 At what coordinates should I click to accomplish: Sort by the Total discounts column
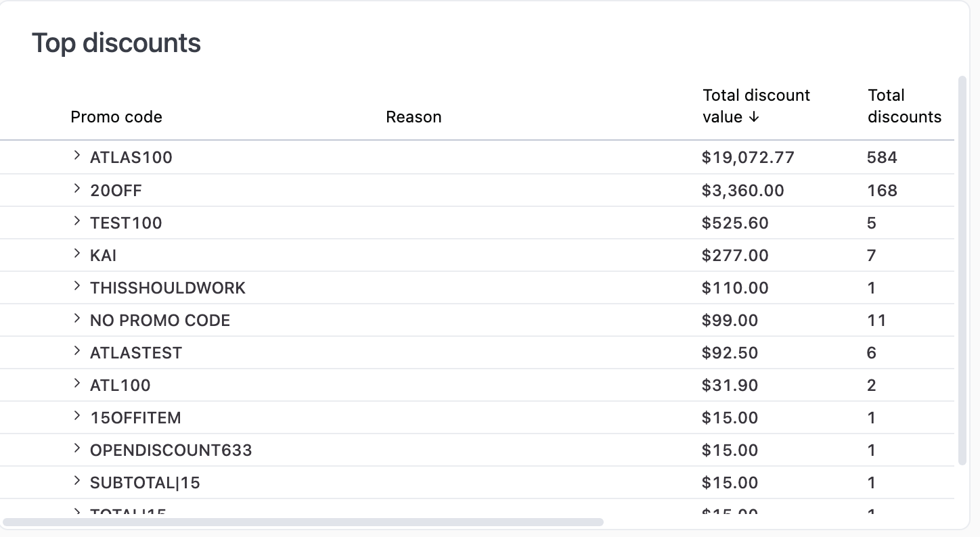pyautogui.click(x=904, y=106)
